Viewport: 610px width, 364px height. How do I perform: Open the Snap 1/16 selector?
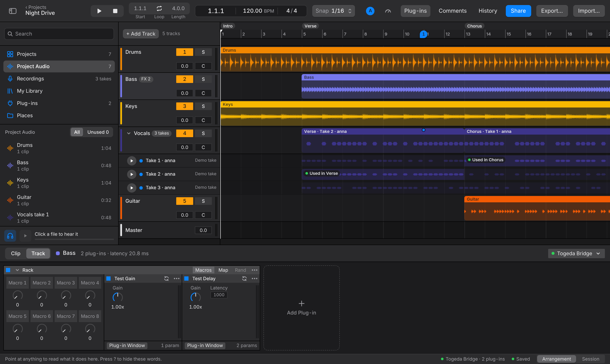333,11
